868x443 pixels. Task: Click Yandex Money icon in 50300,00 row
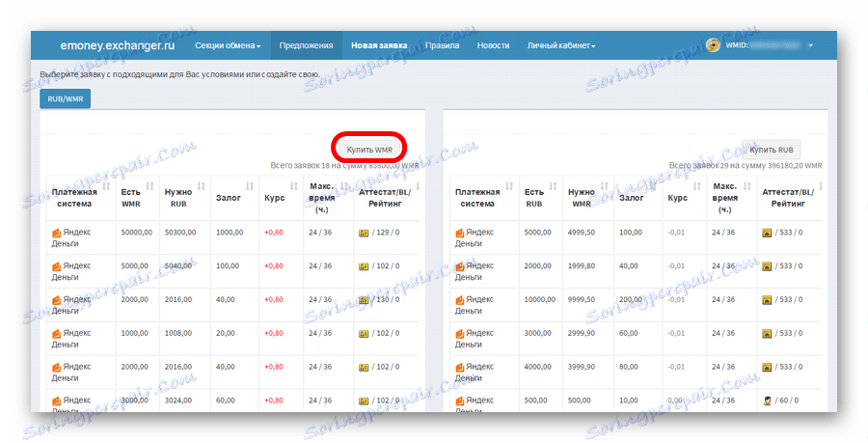tap(57, 233)
